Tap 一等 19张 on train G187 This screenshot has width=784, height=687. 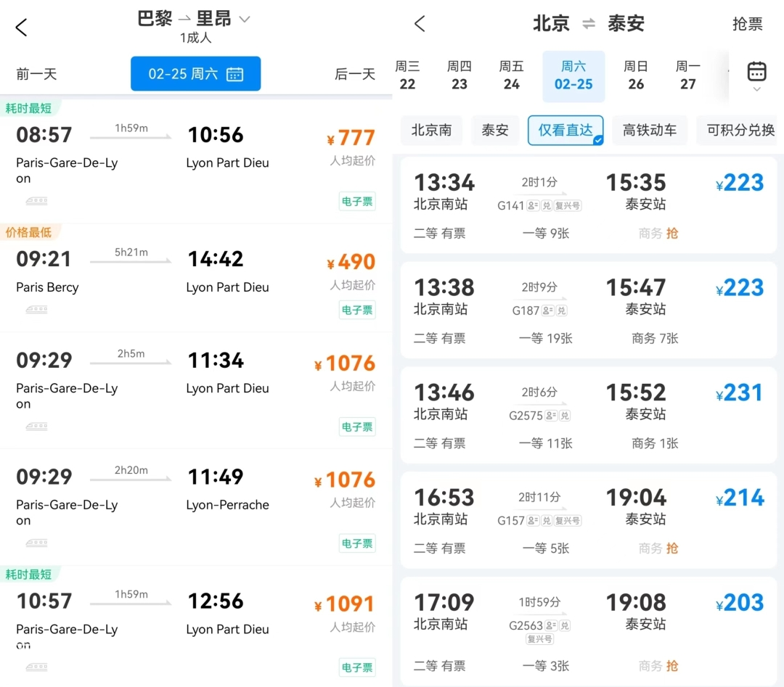click(x=545, y=338)
